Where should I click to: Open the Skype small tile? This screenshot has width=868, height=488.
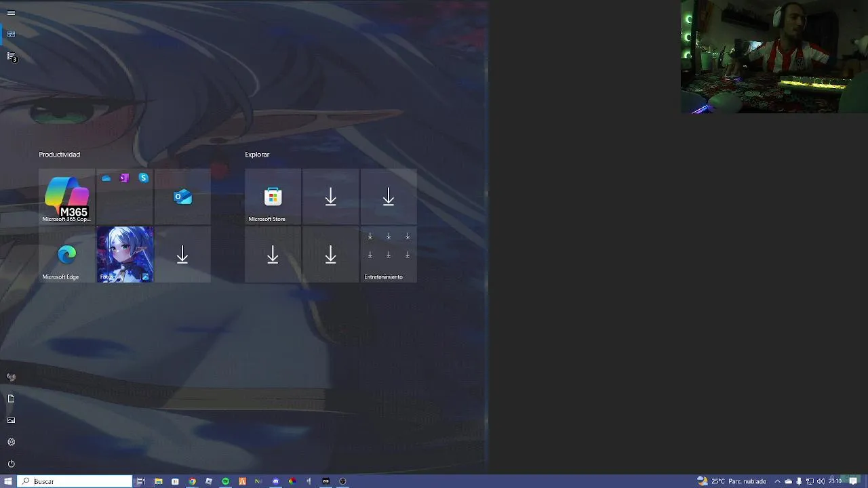143,178
